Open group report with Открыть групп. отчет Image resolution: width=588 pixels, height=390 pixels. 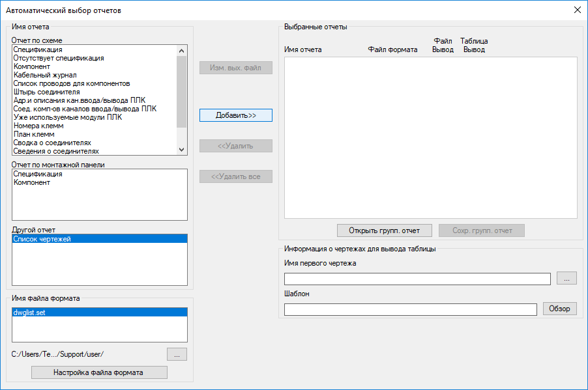click(384, 230)
